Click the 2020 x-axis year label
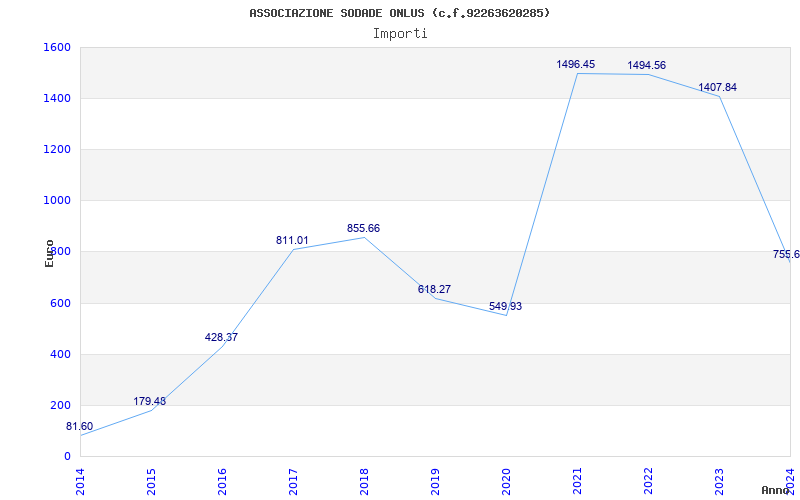Screen dimensions: 800x500 (506, 481)
